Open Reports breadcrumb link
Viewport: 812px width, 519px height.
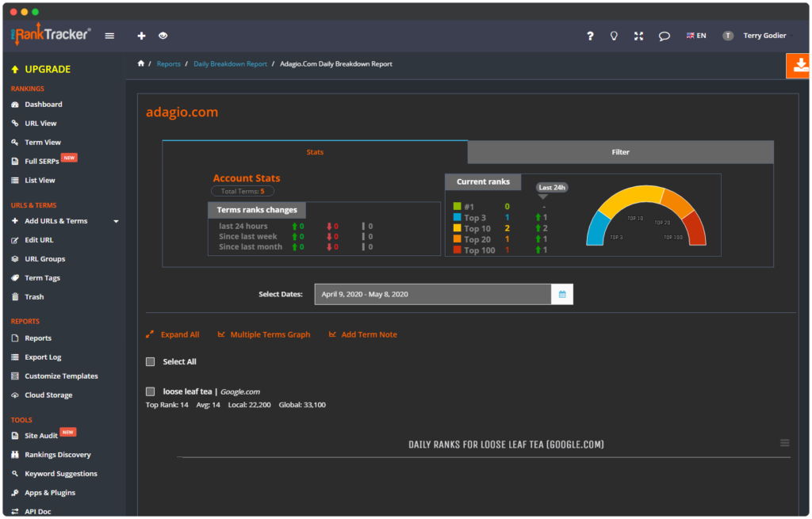(x=168, y=64)
